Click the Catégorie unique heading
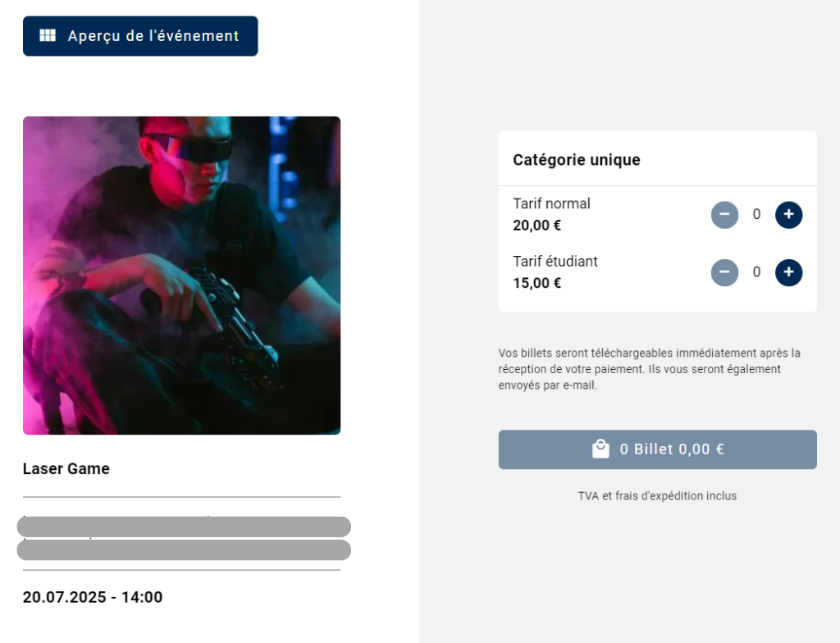The image size is (840, 643). 577,160
